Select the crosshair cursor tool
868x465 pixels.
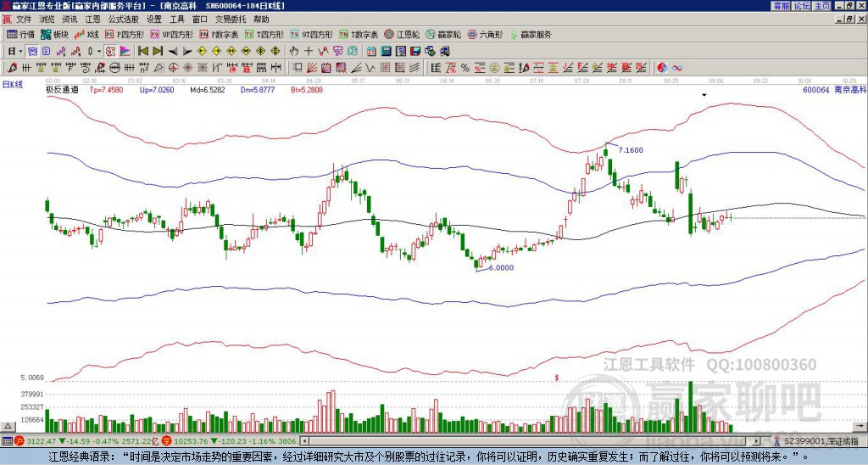click(309, 52)
